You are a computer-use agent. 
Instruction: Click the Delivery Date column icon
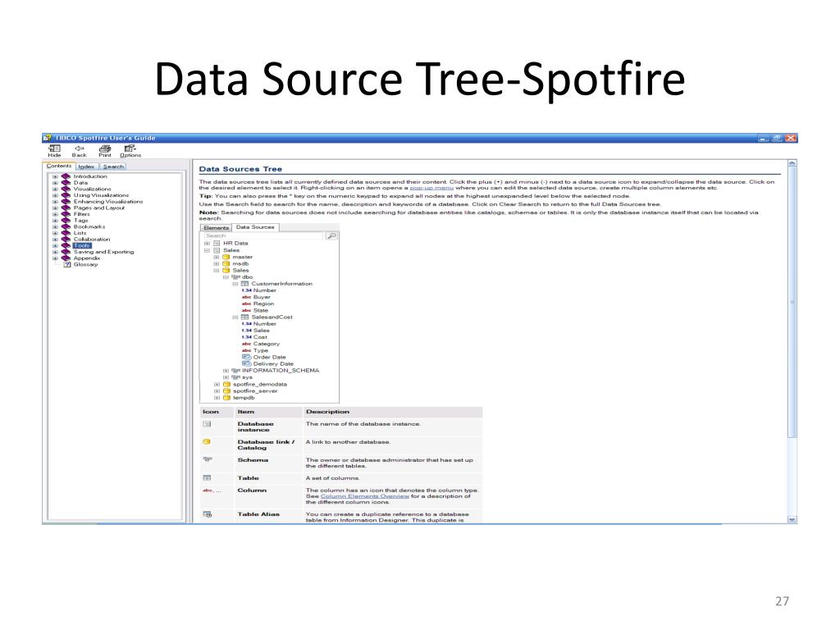click(246, 363)
